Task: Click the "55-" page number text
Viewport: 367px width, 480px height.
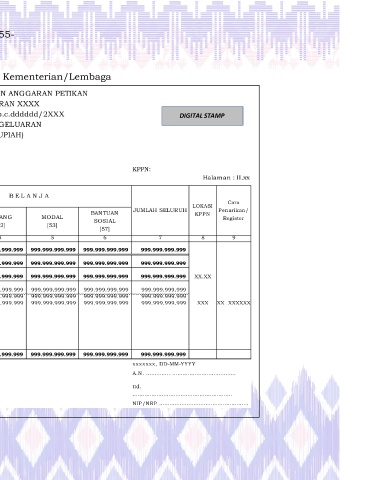Action: point(7,34)
